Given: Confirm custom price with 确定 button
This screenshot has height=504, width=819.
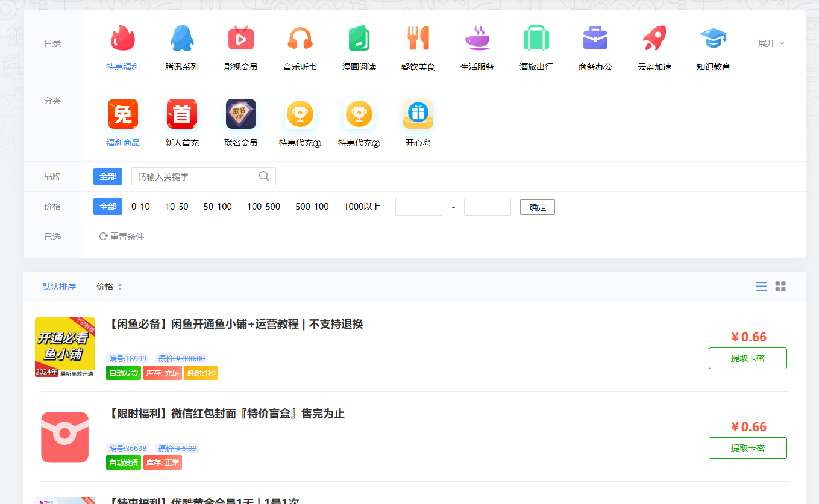Looking at the screenshot, I should [538, 207].
